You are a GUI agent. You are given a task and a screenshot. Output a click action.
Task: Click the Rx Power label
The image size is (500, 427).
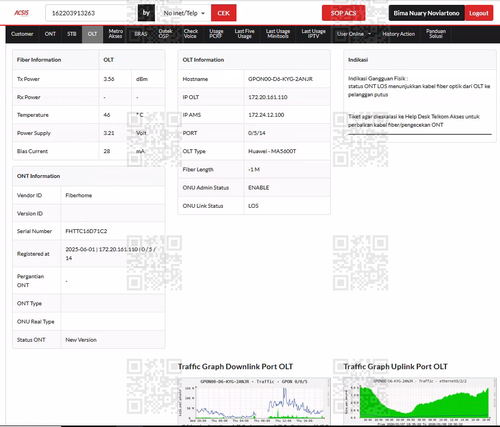[x=29, y=97]
